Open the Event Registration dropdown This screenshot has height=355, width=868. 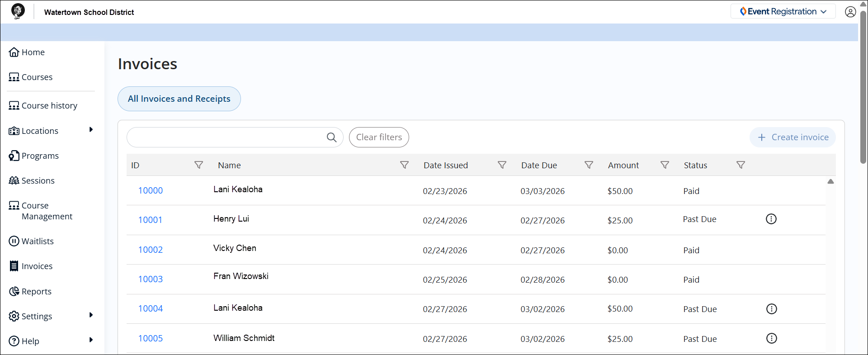(x=783, y=11)
